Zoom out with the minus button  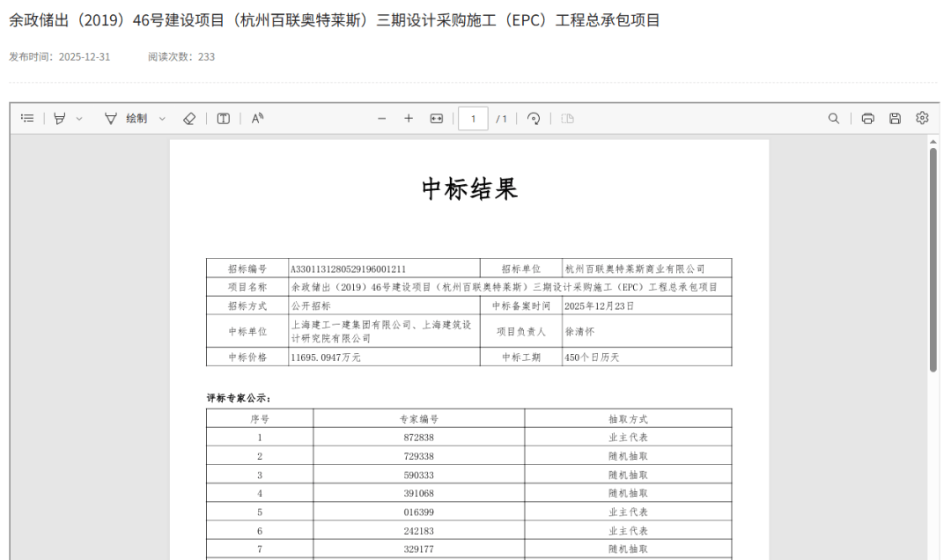pyautogui.click(x=381, y=119)
